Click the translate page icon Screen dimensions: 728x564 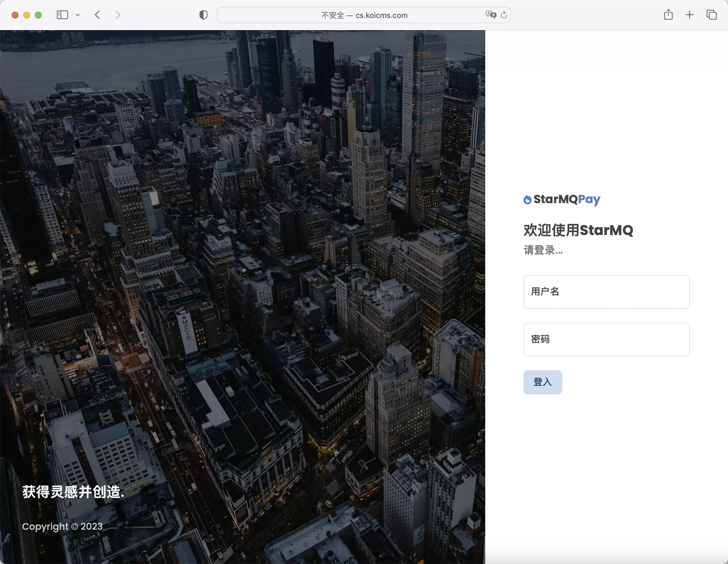tap(491, 15)
